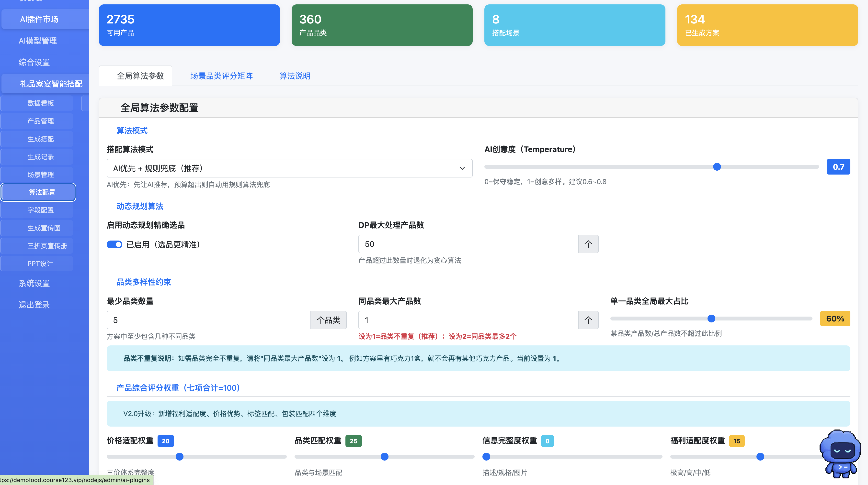Click the 信息完整度权重 value badge 0

[x=547, y=441]
